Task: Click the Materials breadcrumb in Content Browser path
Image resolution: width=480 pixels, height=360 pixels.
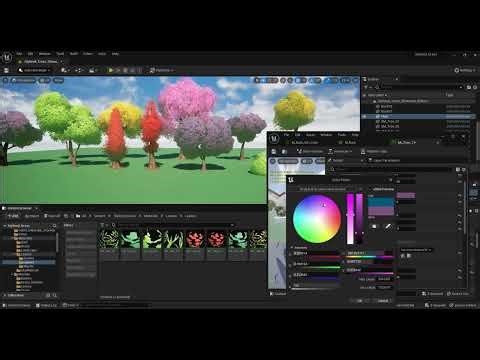Action: pos(150,216)
